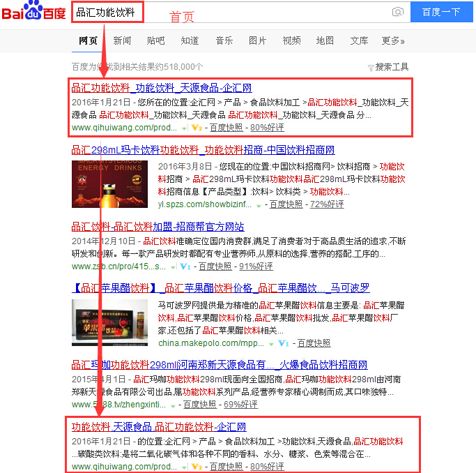
Task: Switch to the 视频 tab
Action: pos(291,40)
